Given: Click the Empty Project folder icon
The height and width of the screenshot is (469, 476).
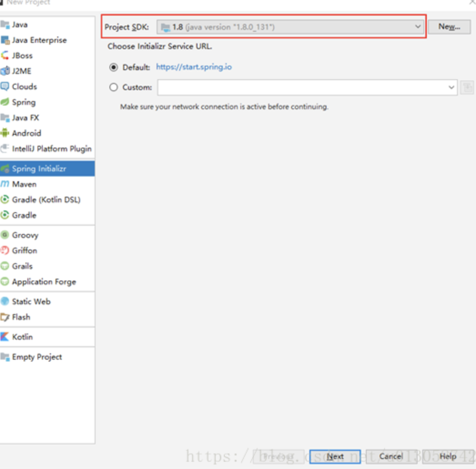Looking at the screenshot, I should click(x=5, y=357).
